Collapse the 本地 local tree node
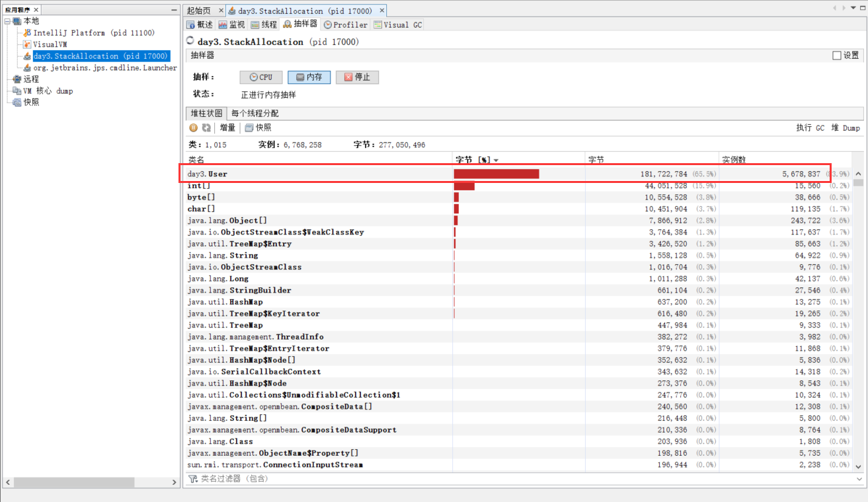 coord(7,21)
